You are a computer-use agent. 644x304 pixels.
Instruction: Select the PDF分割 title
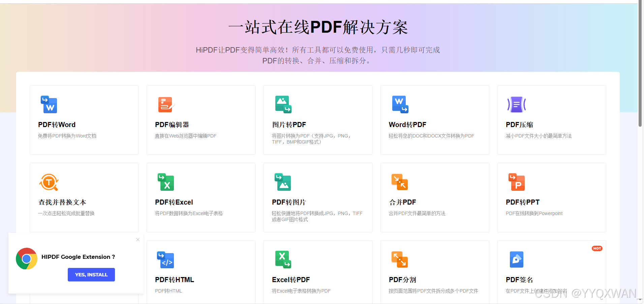402,280
